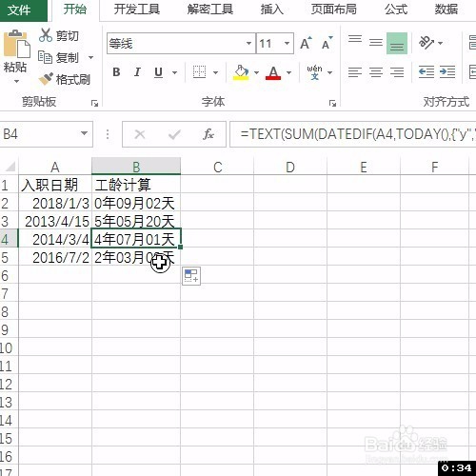Apply the red font color

tap(273, 72)
